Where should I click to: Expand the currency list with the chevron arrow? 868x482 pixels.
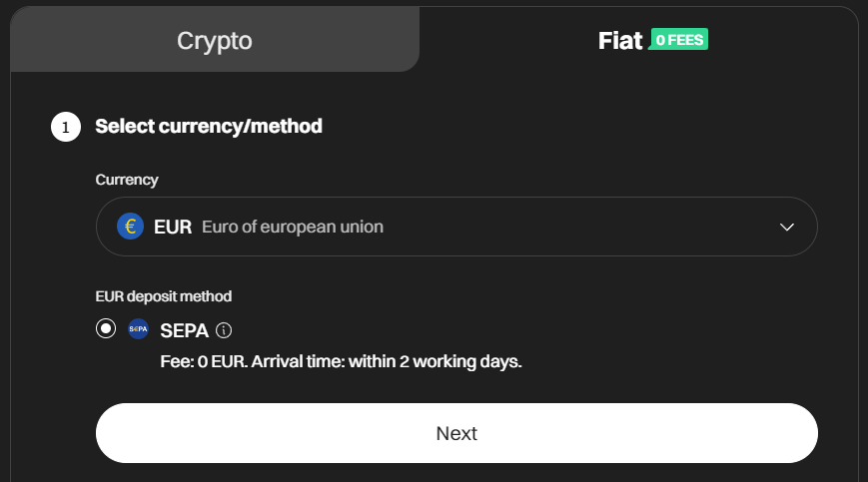[787, 227]
